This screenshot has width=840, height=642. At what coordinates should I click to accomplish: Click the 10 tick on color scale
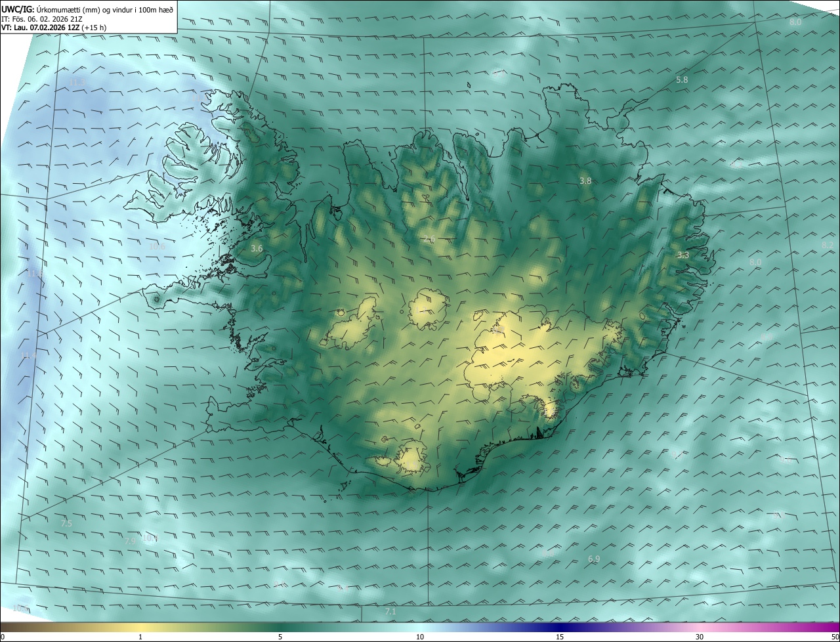[420, 637]
